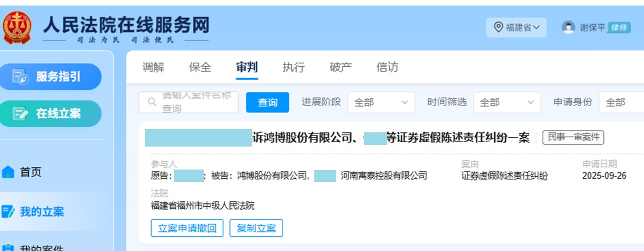Open 我的立案 in sidebar

(x=42, y=212)
